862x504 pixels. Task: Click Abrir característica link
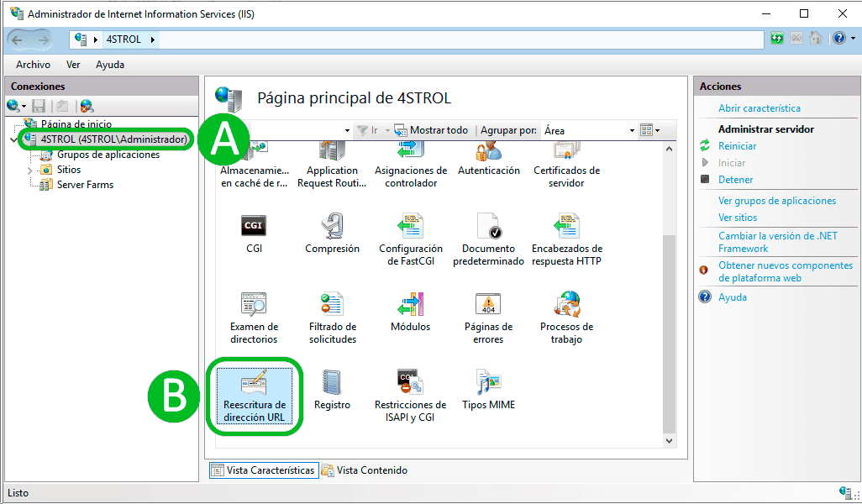pyautogui.click(x=760, y=108)
